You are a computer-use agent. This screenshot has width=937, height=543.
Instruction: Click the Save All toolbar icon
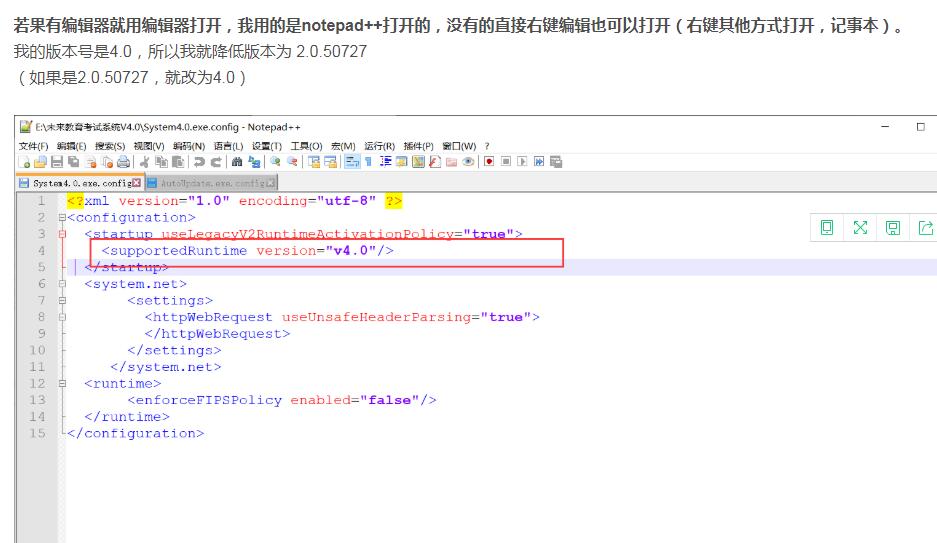[x=73, y=162]
